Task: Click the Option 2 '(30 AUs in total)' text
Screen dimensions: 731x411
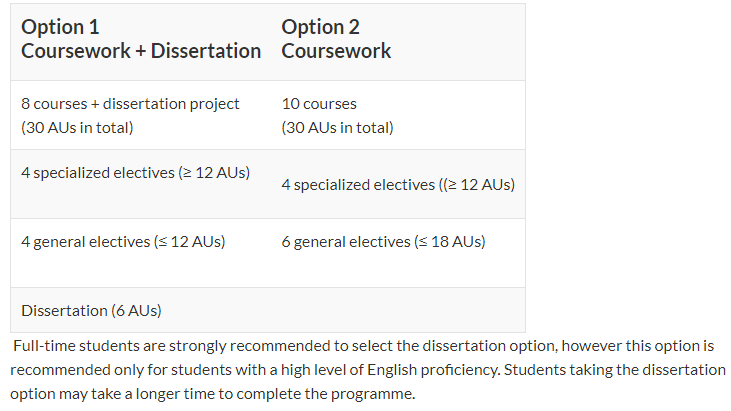Action: point(338,128)
